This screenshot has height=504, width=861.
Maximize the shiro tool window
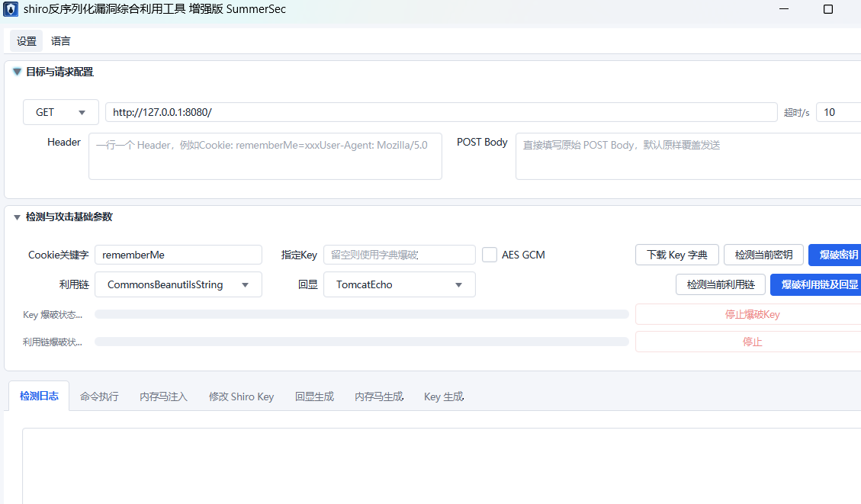[828, 9]
